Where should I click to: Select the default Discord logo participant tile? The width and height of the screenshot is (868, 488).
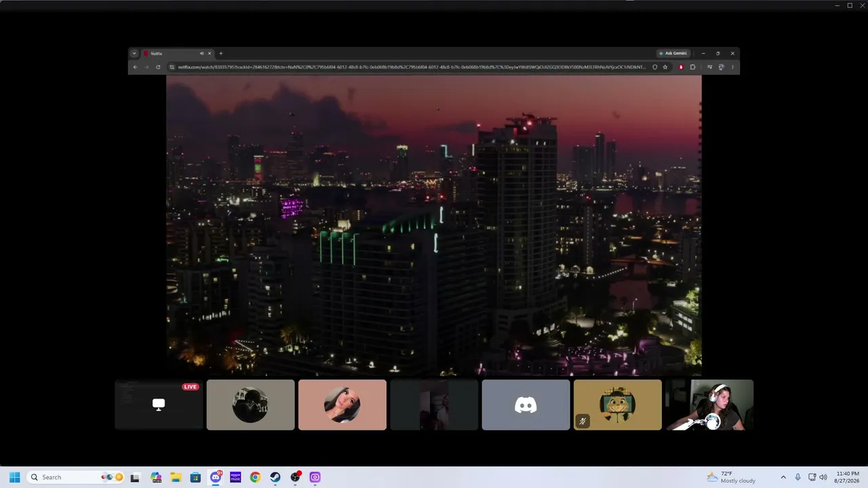point(526,405)
